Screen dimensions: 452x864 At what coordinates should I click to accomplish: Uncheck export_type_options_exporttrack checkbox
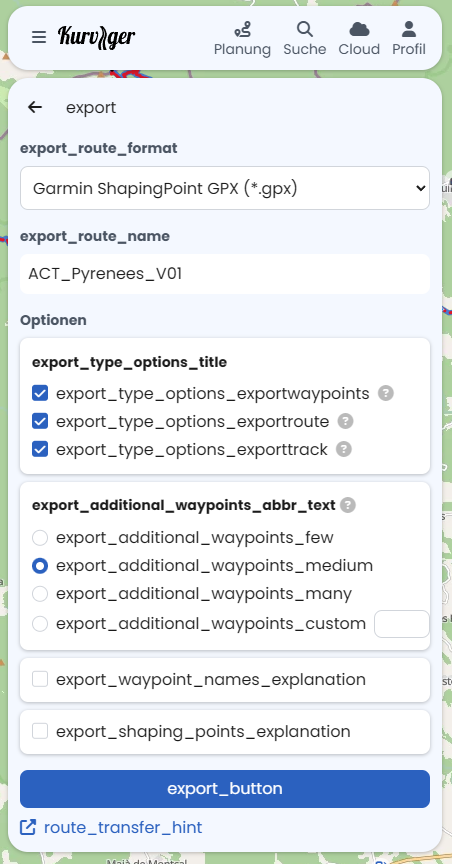coord(40,449)
